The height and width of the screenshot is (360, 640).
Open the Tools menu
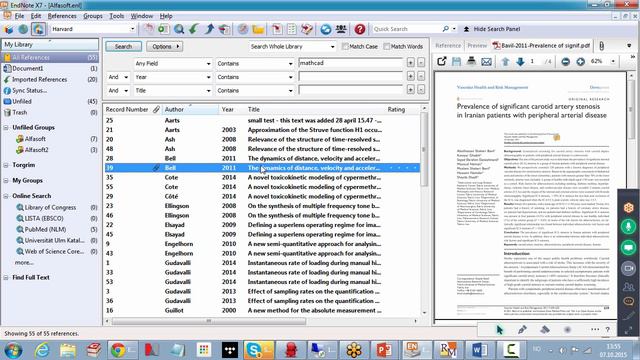point(116,16)
